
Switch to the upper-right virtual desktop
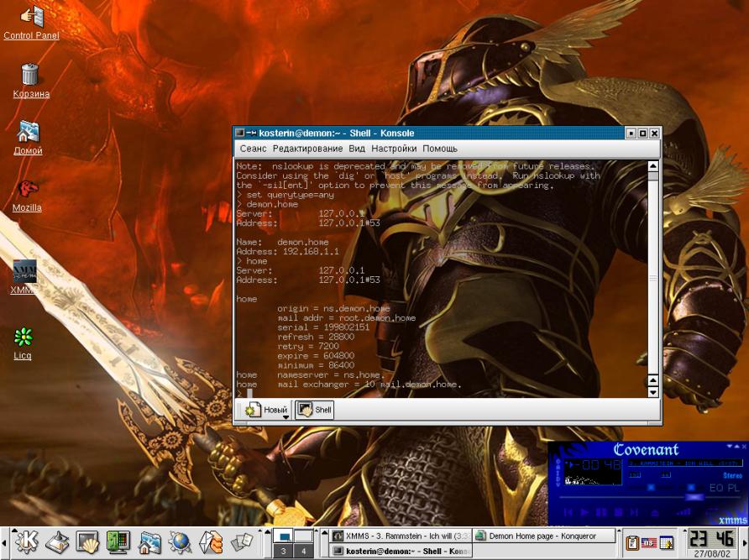click(x=303, y=535)
